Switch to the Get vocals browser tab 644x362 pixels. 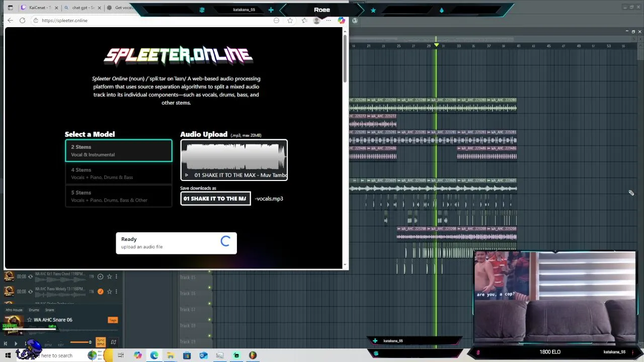pos(120,8)
